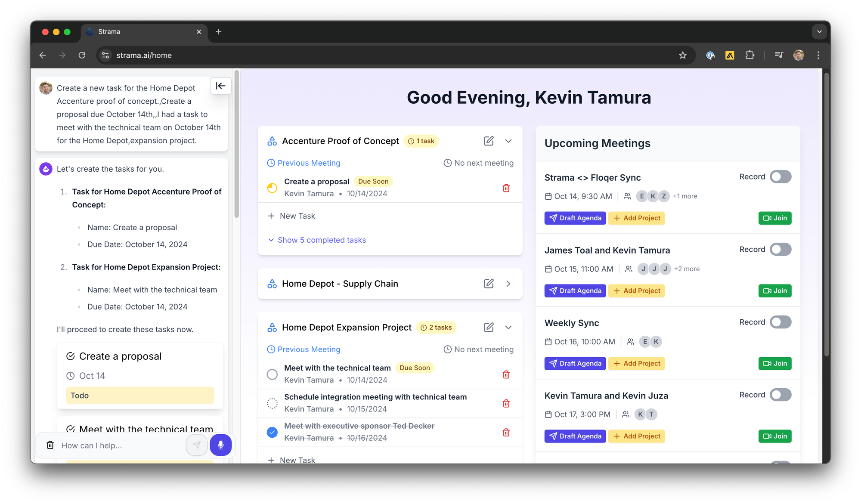
Task: Enable Record for Strama Floqer Sync
Action: (780, 177)
